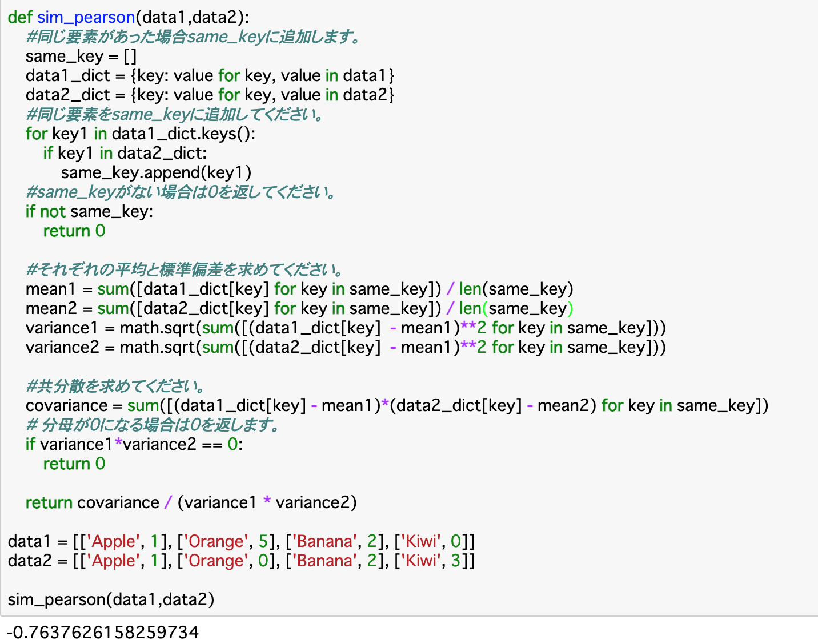Click 'len(same_key)' on the mean1 line
The image size is (818, 644).
click(x=516, y=289)
